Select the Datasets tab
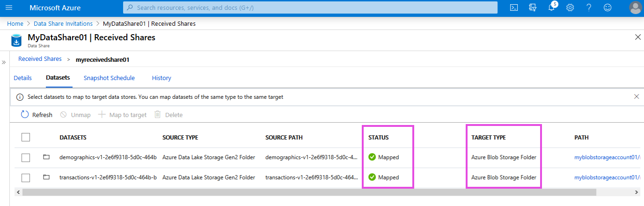 tap(58, 78)
